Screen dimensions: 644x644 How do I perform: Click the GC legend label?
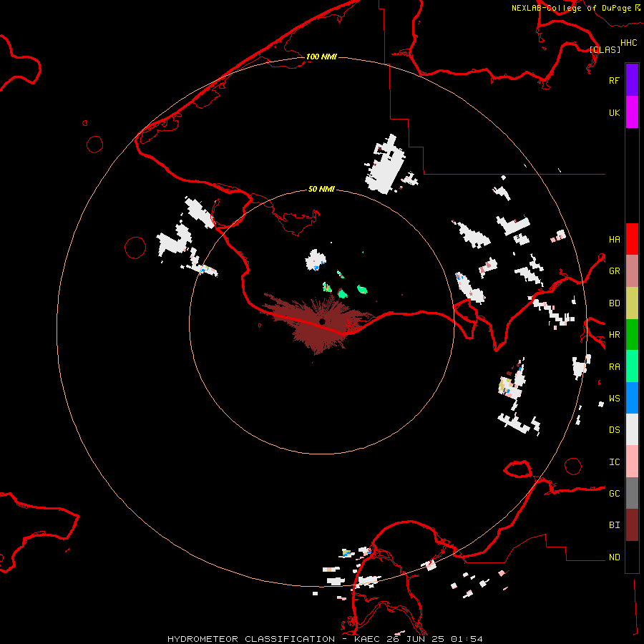[x=614, y=494]
